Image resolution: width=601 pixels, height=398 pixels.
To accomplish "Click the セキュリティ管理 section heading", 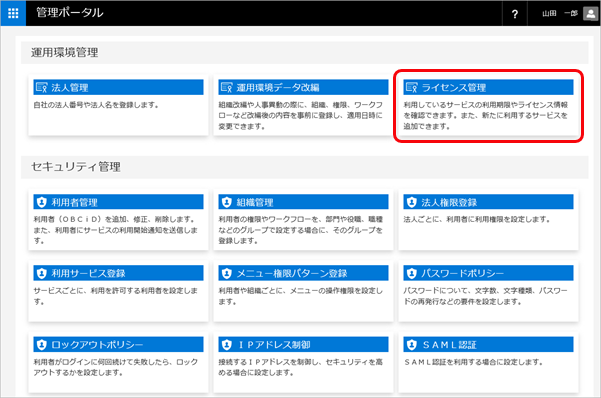I will click(76, 167).
